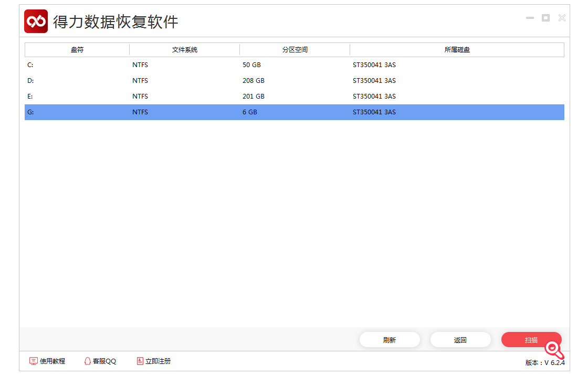
Task: Click the 6 GB partition size cell
Action: pyautogui.click(x=250, y=112)
